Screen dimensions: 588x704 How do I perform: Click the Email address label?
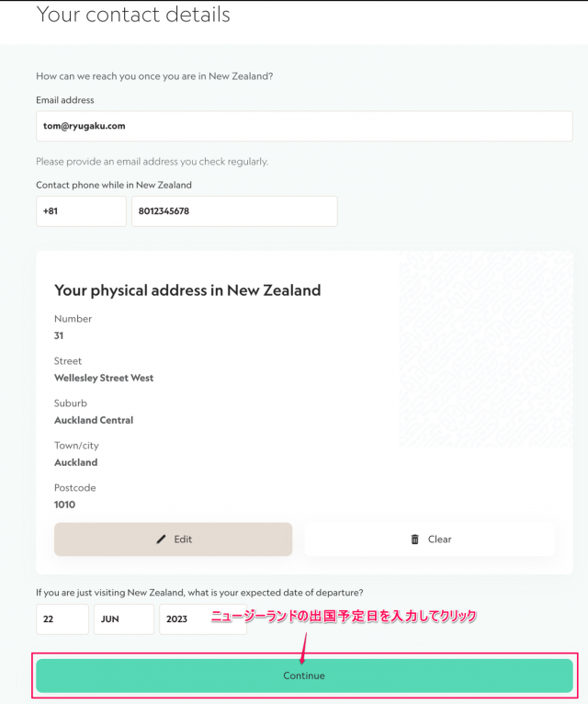point(65,100)
